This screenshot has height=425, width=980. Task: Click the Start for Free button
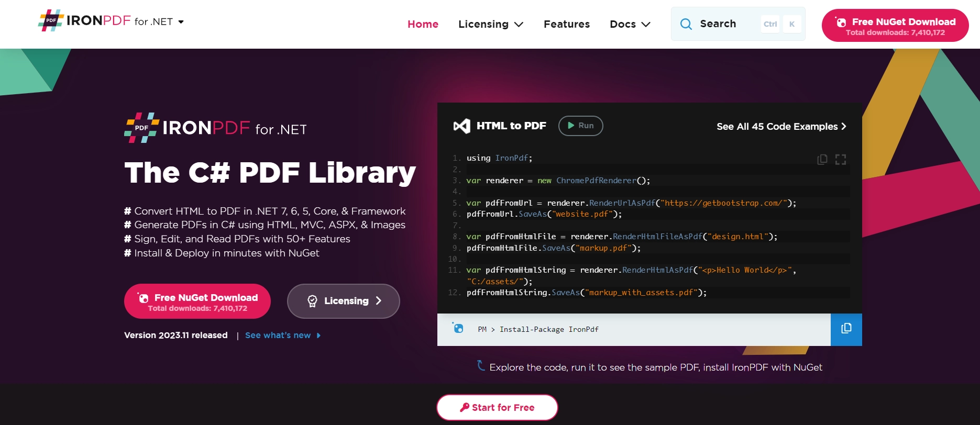[x=497, y=407]
